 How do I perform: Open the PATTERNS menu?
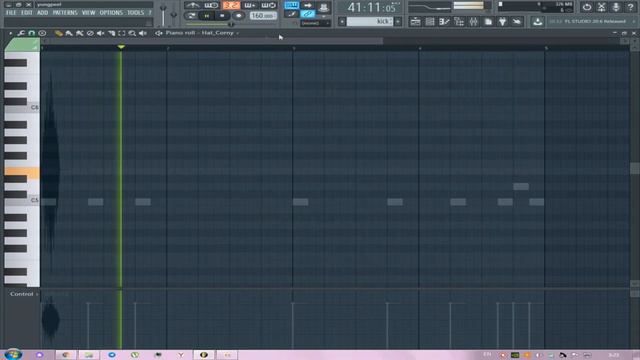(x=65, y=13)
